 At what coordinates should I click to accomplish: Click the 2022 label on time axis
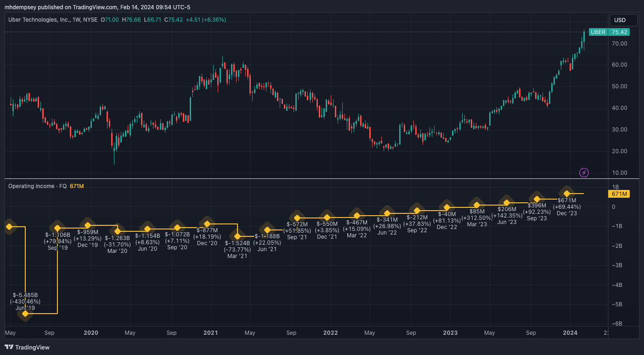coord(330,332)
